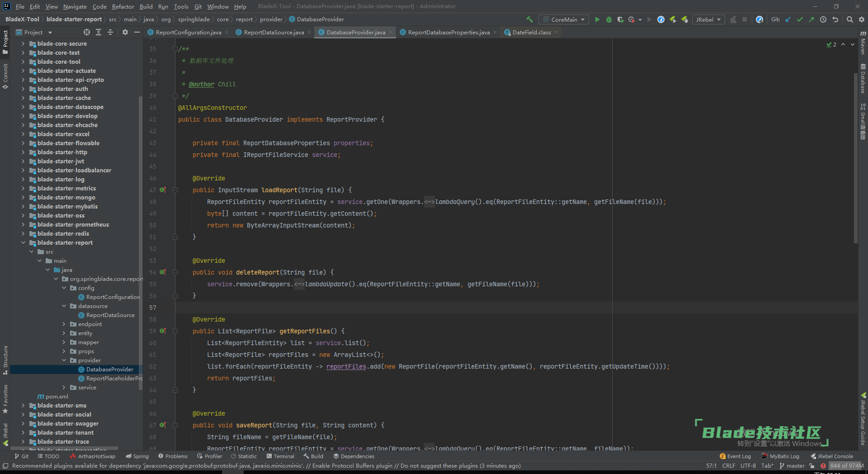Open the Navigate menu
868x474 pixels.
click(x=75, y=6)
